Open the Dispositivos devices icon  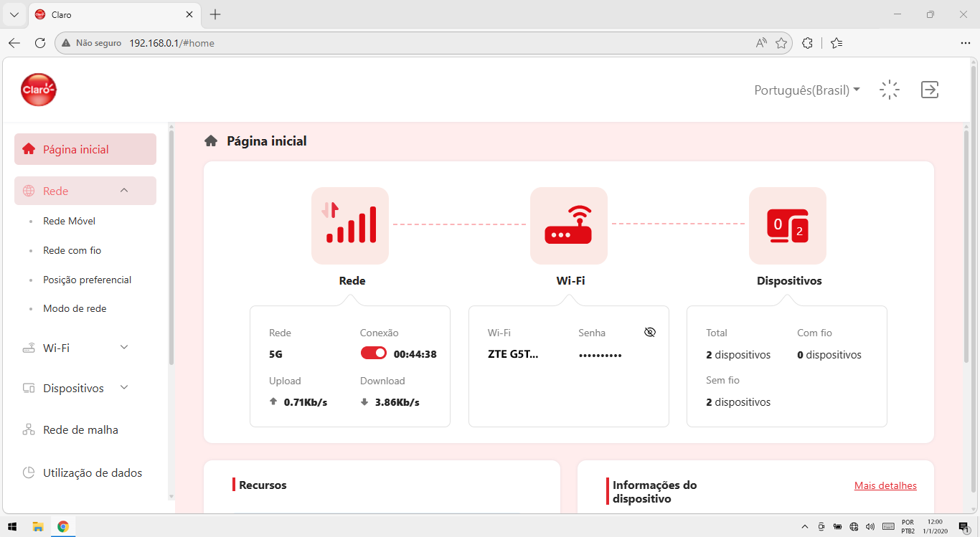[788, 226]
